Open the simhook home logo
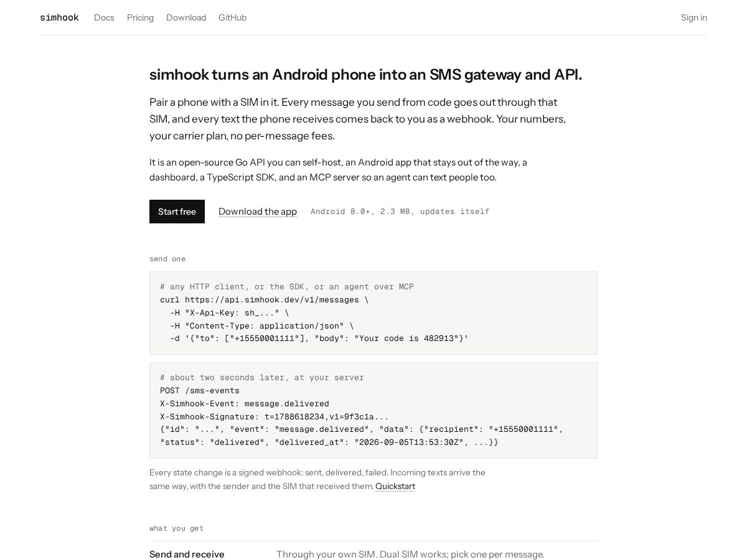 click(59, 17)
